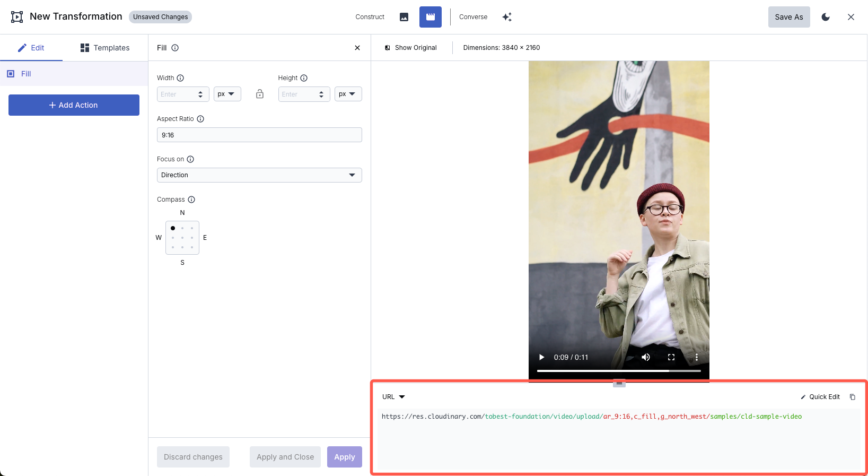Click Width stepper arrows
Screen dimensions: 868x476
(200, 94)
